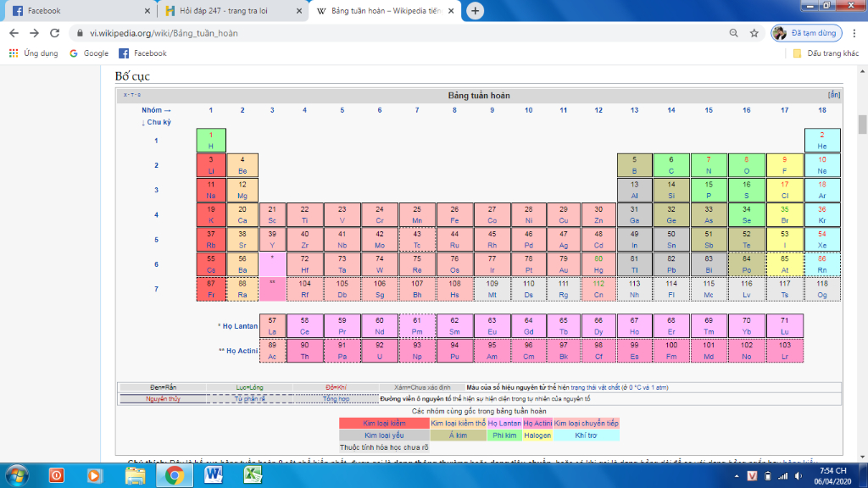Open the Facebook bookmark in bookmarks bar
868x488 pixels.
click(x=142, y=53)
